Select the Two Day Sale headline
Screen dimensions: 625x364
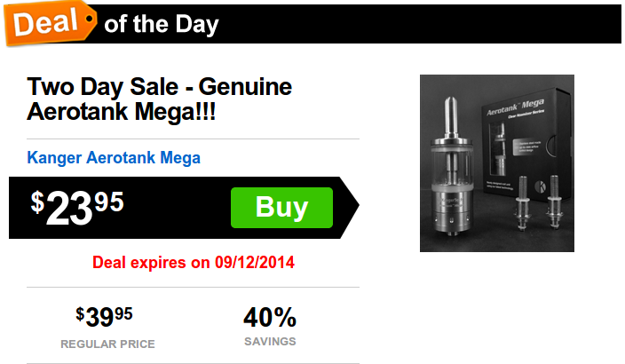pyautogui.click(x=160, y=99)
